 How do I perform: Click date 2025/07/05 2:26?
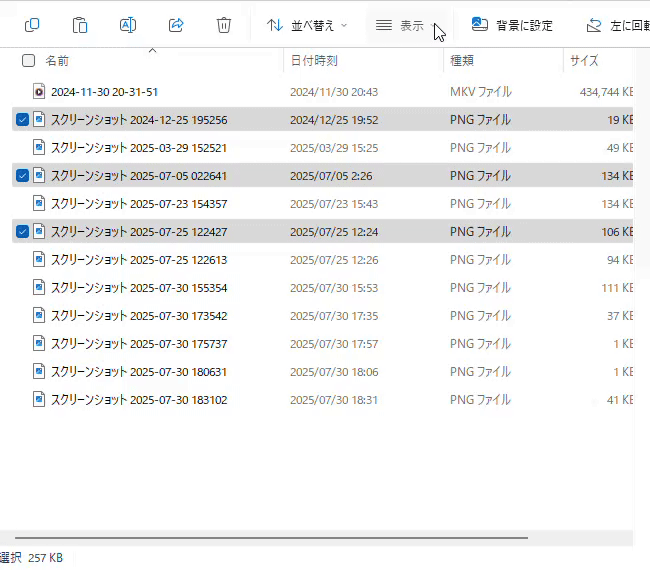331,176
